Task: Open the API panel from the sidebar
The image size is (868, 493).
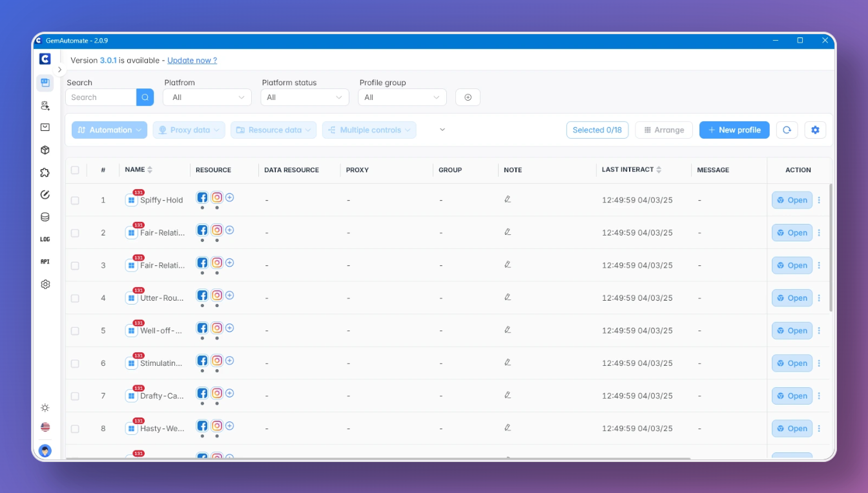Action: point(45,261)
